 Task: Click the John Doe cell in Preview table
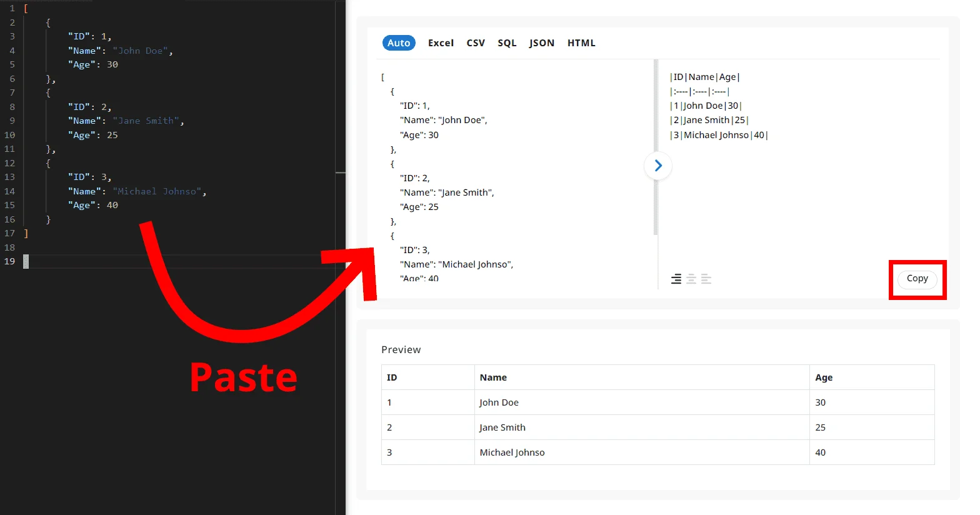642,402
